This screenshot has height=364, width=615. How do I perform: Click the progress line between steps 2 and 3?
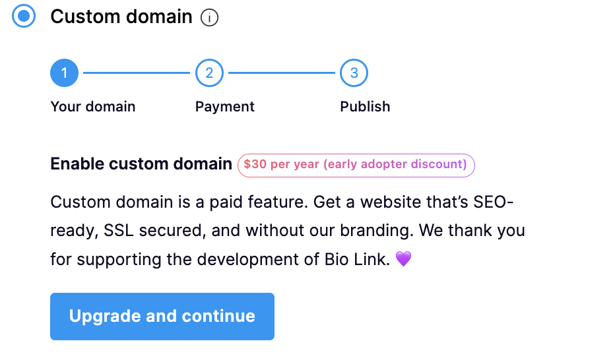click(x=281, y=73)
